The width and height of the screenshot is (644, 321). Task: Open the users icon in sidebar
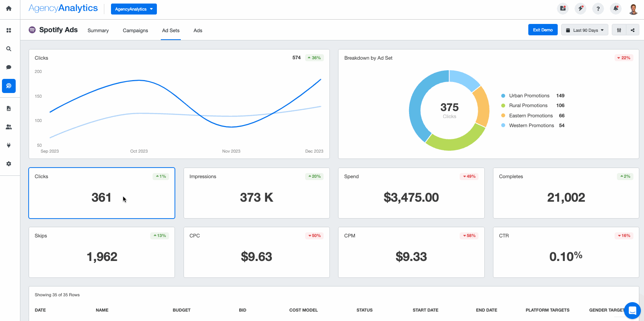point(9,127)
